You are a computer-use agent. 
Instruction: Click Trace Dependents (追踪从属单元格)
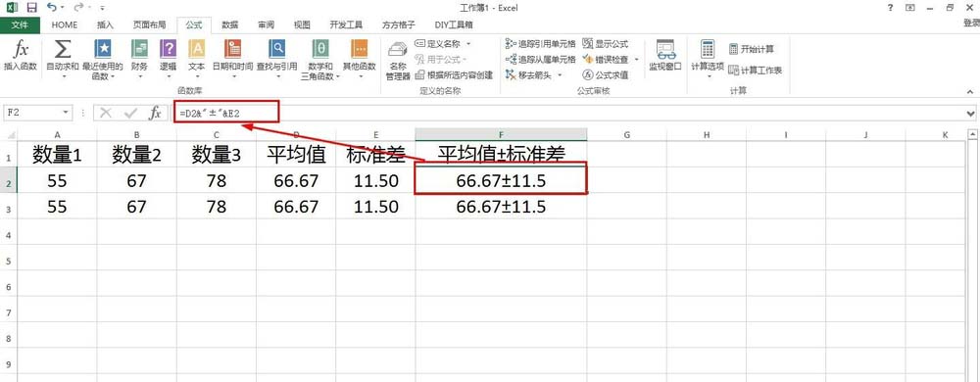pos(540,60)
